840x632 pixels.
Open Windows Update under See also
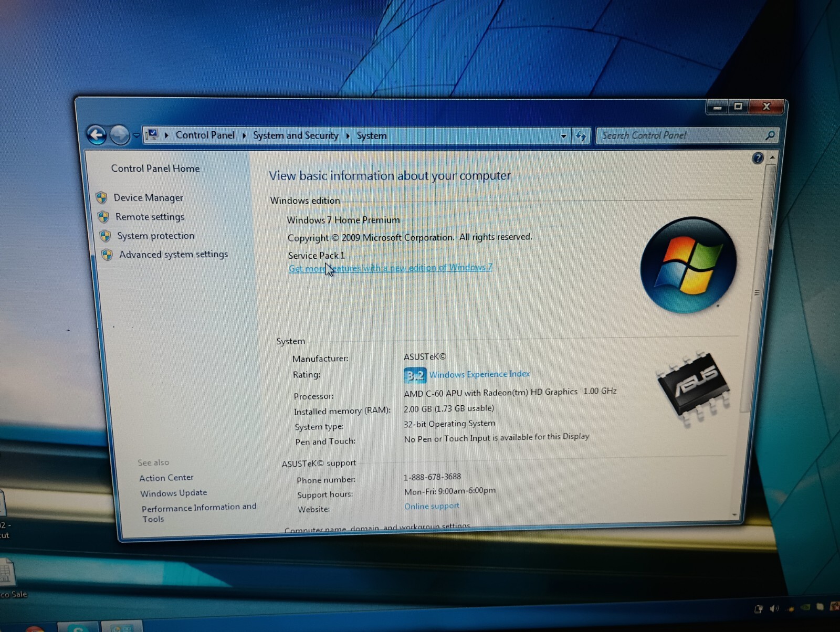coord(173,493)
